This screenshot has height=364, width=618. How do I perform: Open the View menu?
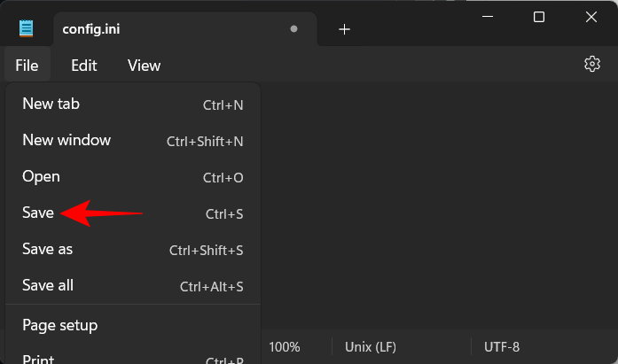(144, 65)
